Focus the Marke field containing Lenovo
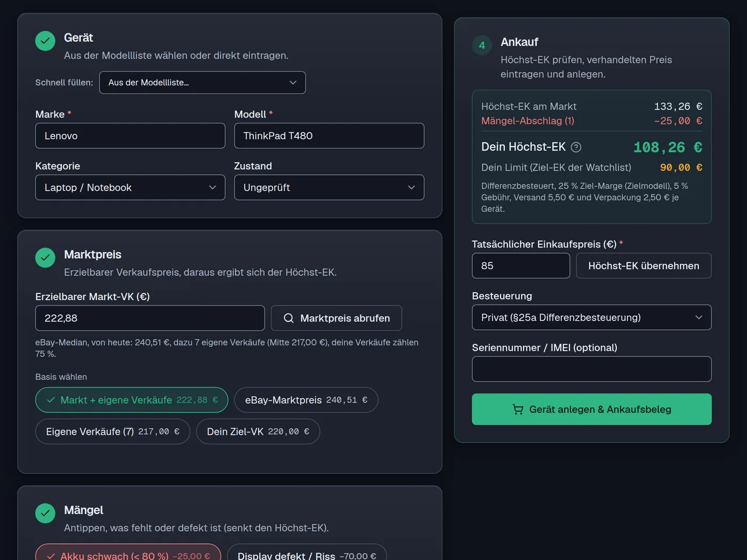The height and width of the screenshot is (560, 747). pos(130,135)
